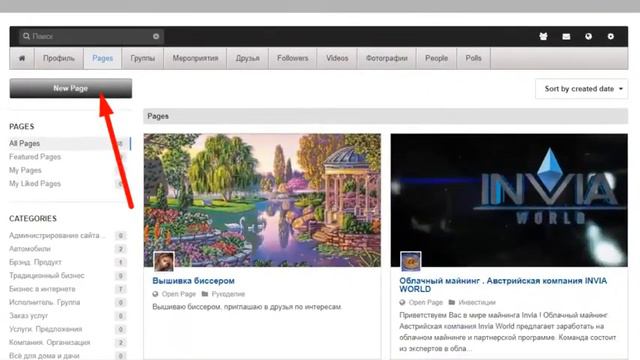
Task: Expand the Sort by created date dropdown
Action: point(582,89)
